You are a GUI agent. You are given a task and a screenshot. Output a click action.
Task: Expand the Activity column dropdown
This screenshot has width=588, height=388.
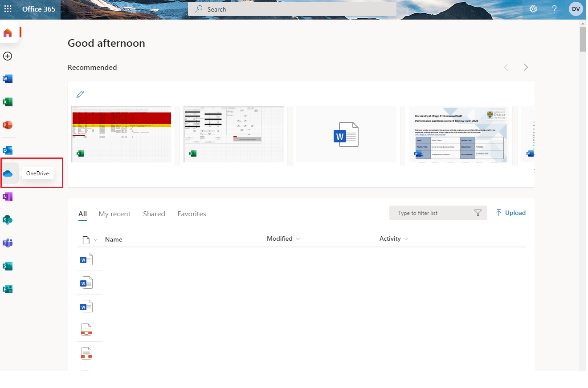point(406,239)
